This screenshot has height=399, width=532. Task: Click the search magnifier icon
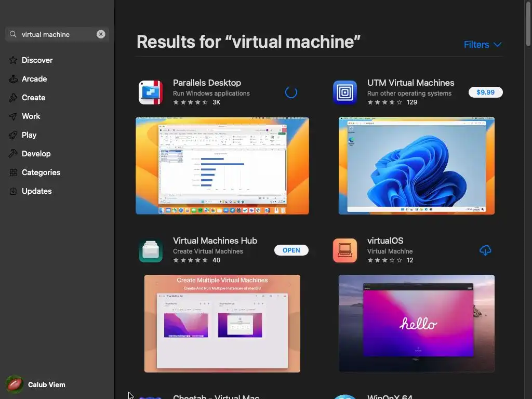pyautogui.click(x=13, y=34)
